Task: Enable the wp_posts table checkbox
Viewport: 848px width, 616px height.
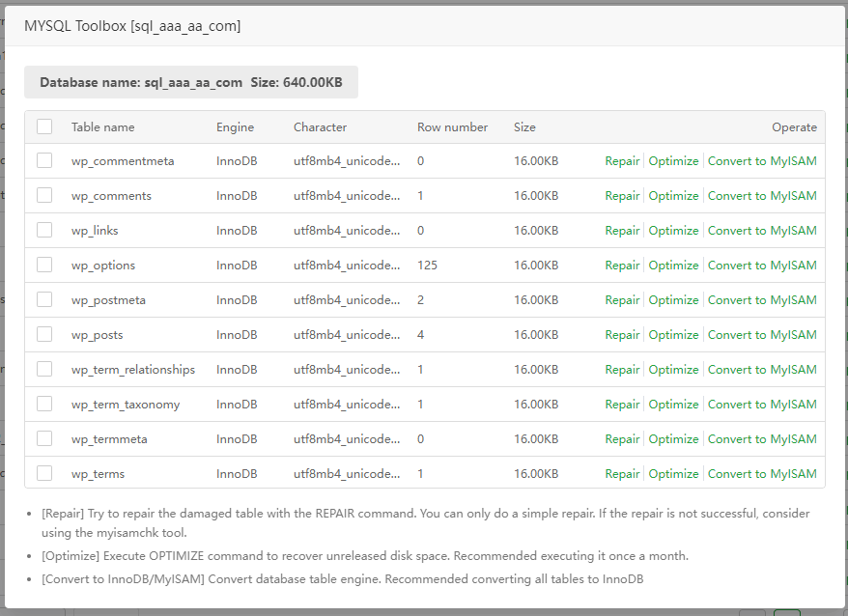Action: [44, 334]
